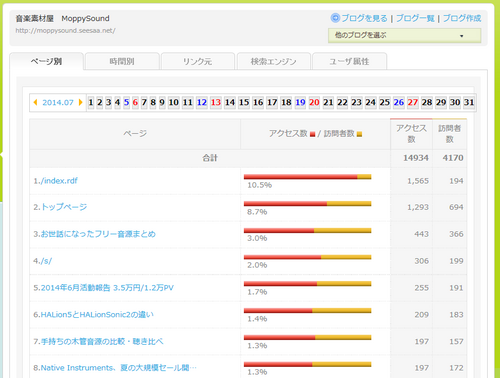Click the 306 access value

point(422,261)
